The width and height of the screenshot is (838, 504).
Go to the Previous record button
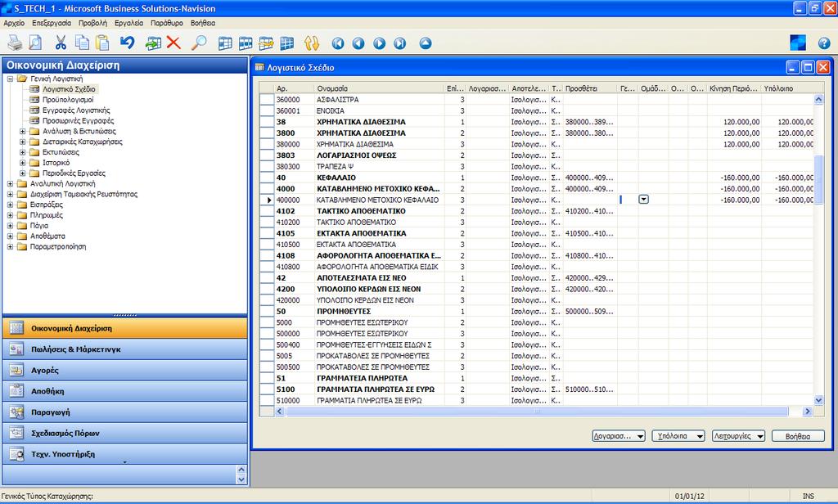(358, 44)
